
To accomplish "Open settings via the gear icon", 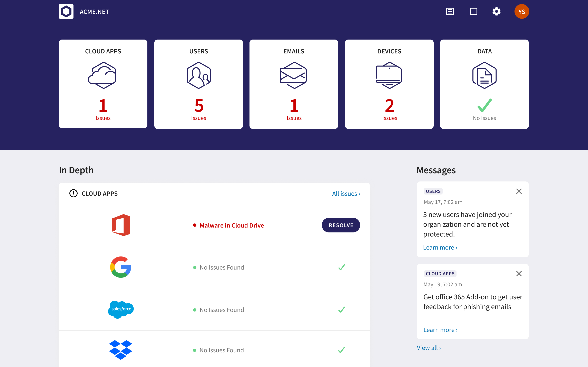I will click(x=496, y=11).
